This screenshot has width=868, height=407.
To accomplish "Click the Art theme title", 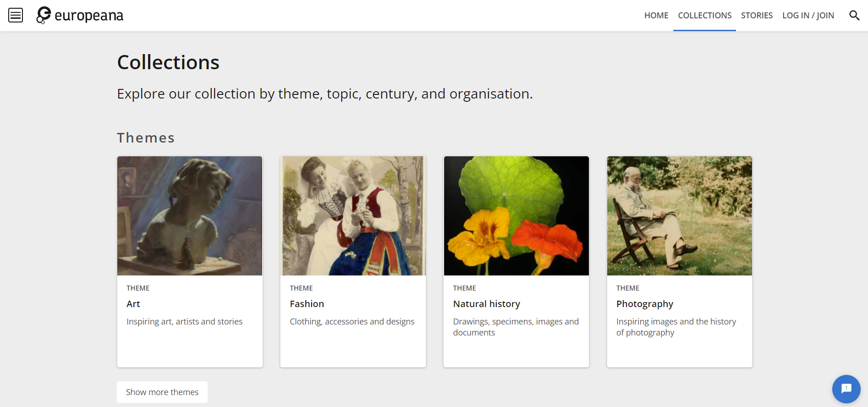I will click(133, 304).
